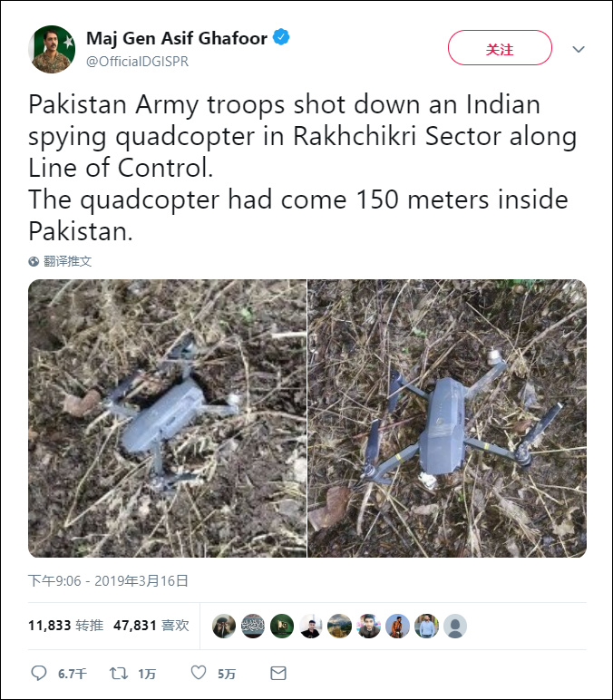
Task: Click the globe icon beside 翻译推文
Action: [34, 261]
